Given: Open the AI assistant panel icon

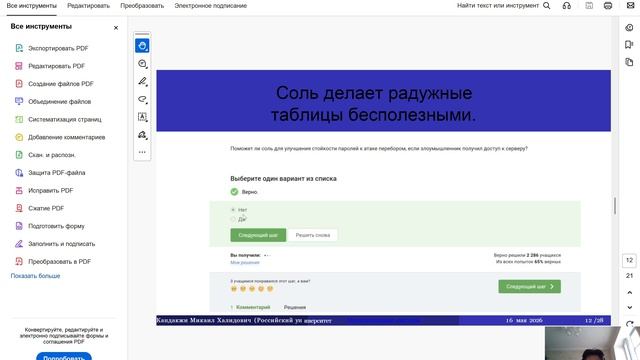Looking at the screenshot, I should pyautogui.click(x=629, y=28).
